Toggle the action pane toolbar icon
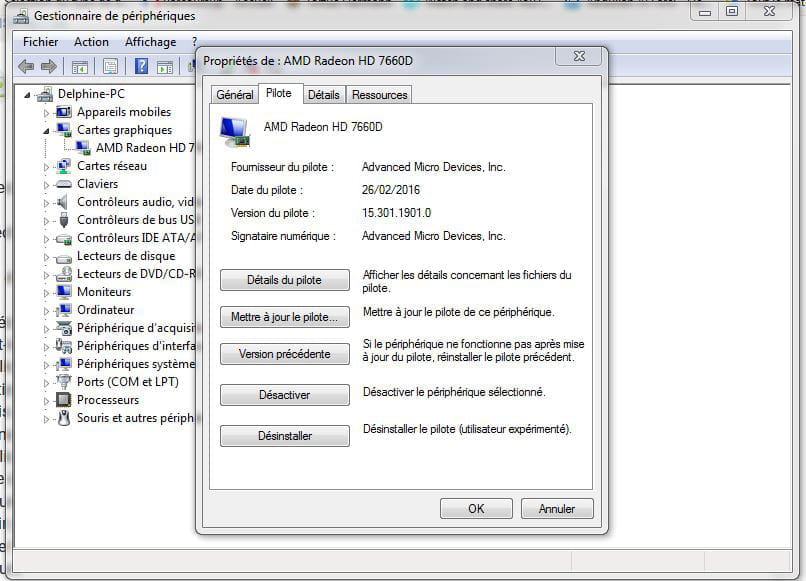The width and height of the screenshot is (806, 581). pyautogui.click(x=165, y=67)
